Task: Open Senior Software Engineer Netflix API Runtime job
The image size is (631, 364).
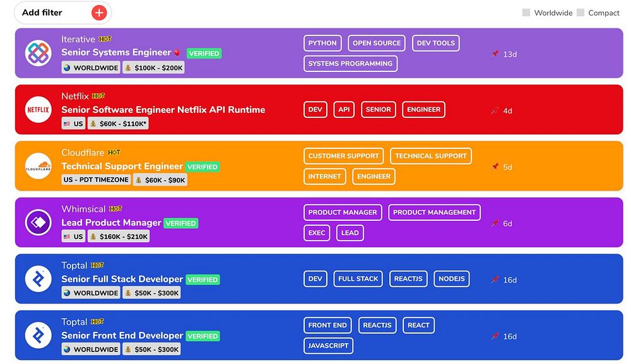Action: click(x=163, y=109)
